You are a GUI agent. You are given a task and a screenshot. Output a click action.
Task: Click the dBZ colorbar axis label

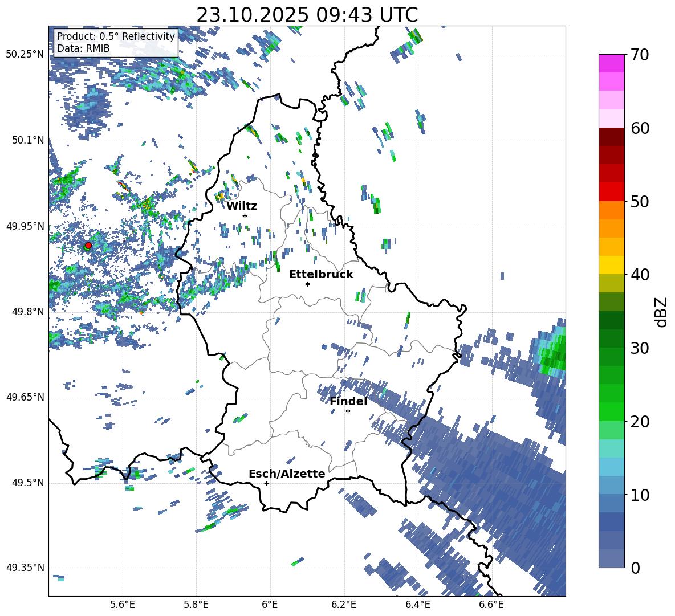(x=662, y=312)
